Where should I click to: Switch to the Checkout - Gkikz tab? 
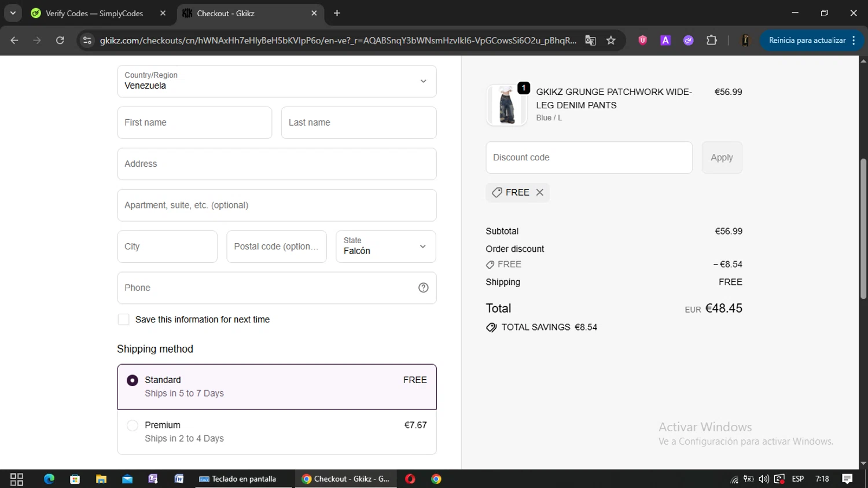[x=250, y=13]
